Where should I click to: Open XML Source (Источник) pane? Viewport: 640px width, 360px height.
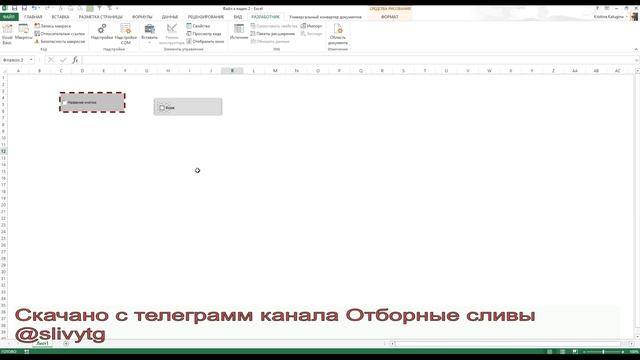click(239, 32)
